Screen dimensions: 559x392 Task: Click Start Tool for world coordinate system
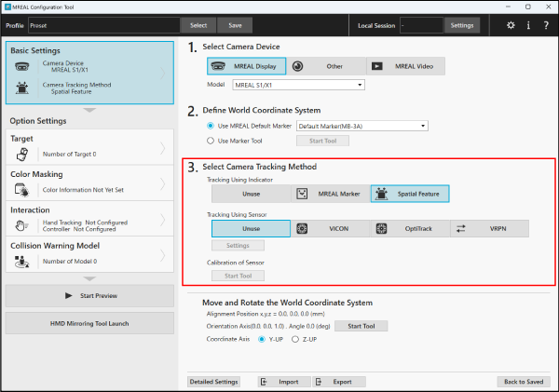pyautogui.click(x=361, y=326)
